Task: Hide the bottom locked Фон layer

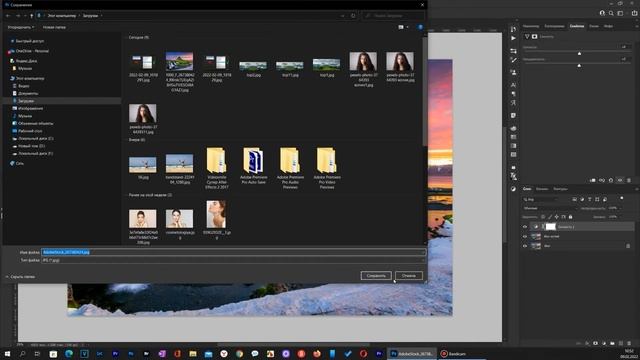Action: click(x=525, y=246)
